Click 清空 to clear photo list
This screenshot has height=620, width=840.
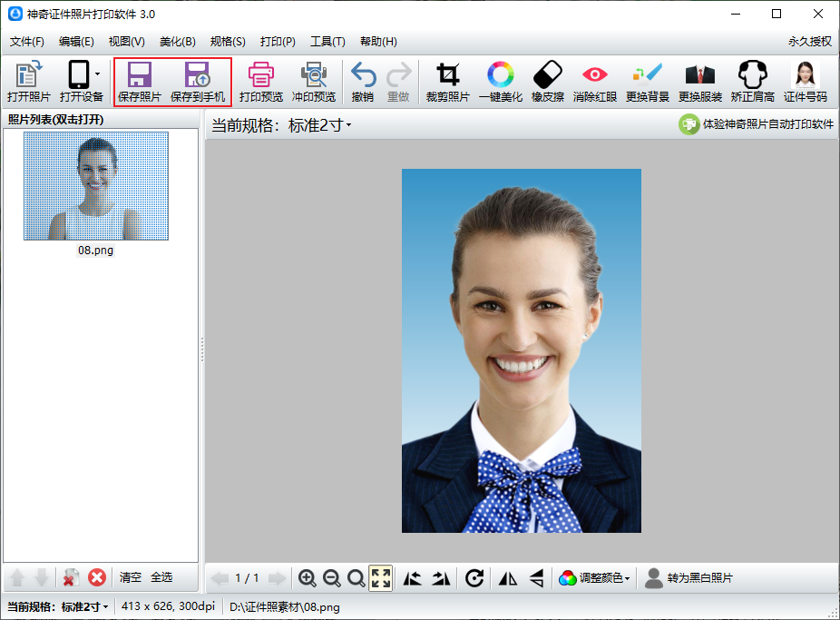[131, 577]
